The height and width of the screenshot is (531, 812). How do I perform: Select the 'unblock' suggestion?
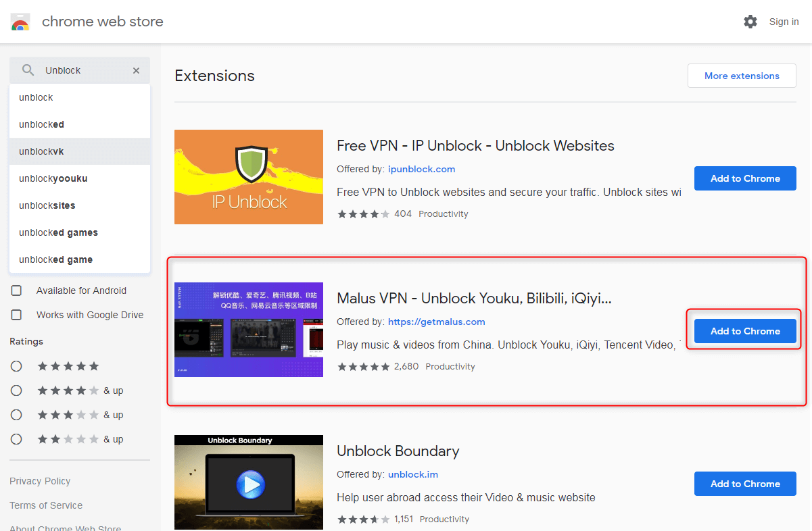[x=80, y=97]
